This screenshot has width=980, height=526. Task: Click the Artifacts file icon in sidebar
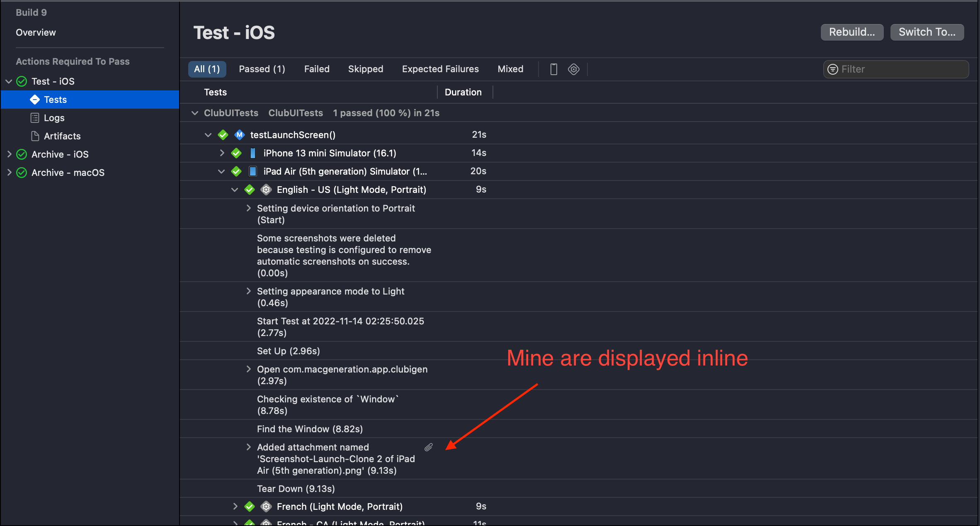pos(35,136)
